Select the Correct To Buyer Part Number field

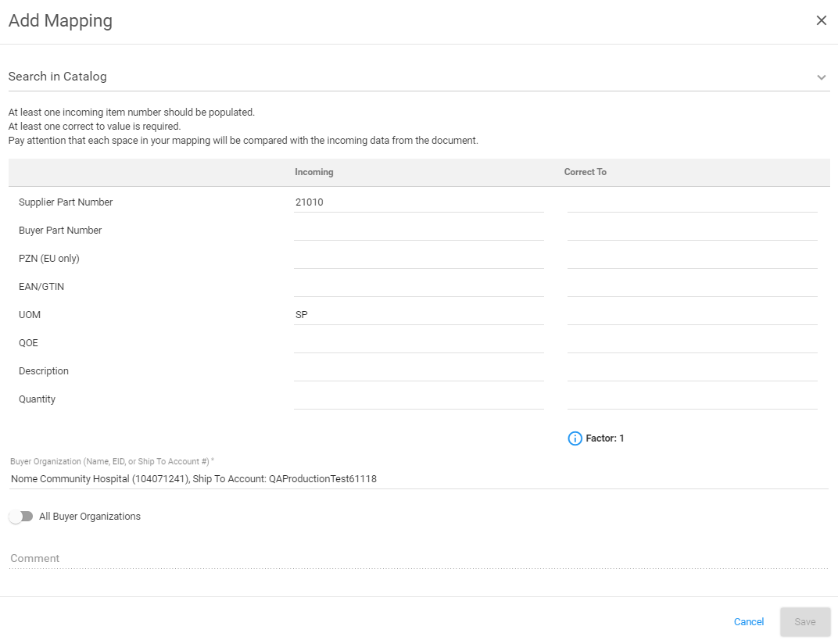[x=692, y=230]
